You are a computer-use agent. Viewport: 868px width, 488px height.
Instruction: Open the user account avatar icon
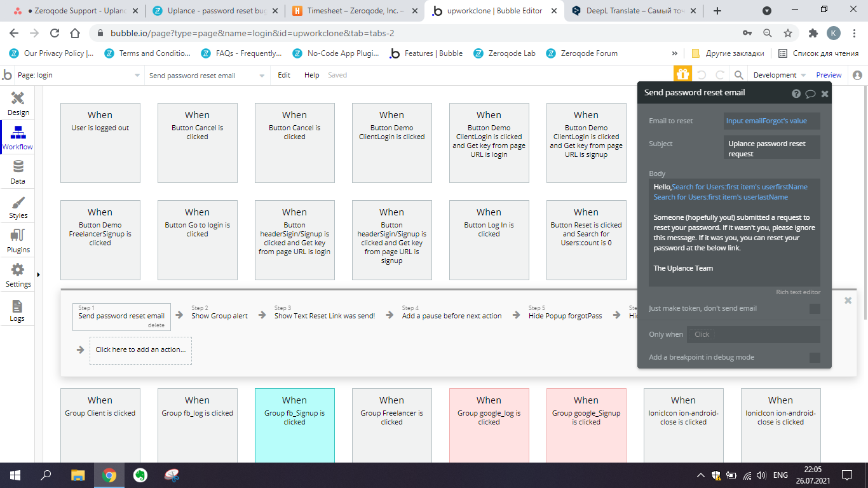pyautogui.click(x=857, y=75)
